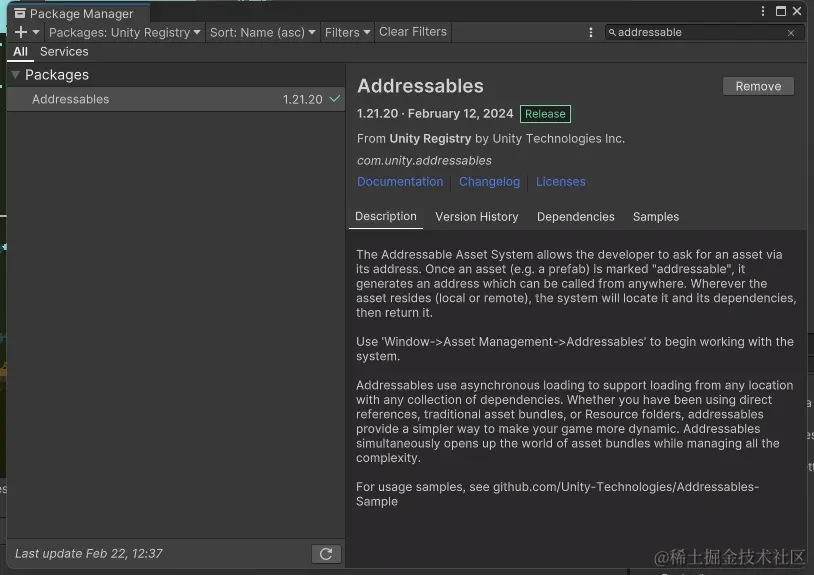
Task: Open the Documentation link
Action: pos(400,182)
